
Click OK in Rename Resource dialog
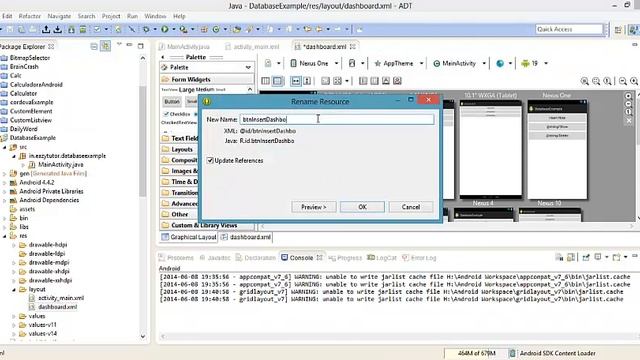[362, 207]
